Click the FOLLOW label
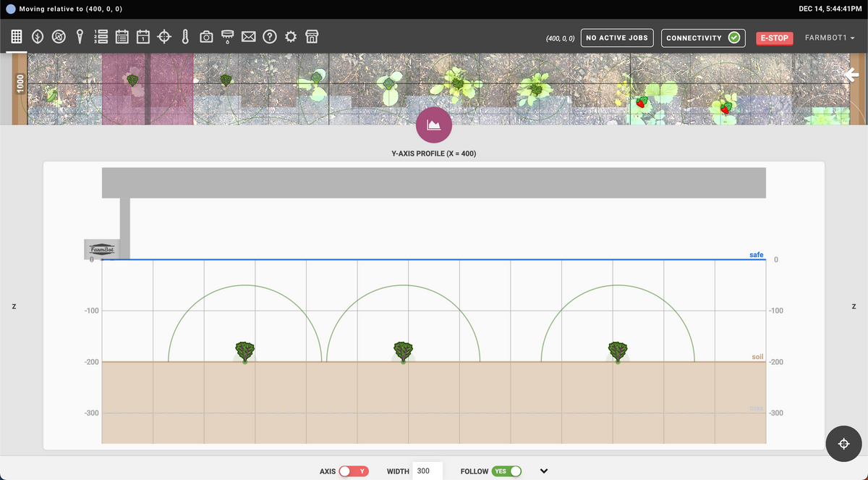This screenshot has width=868, height=480. tap(475, 471)
